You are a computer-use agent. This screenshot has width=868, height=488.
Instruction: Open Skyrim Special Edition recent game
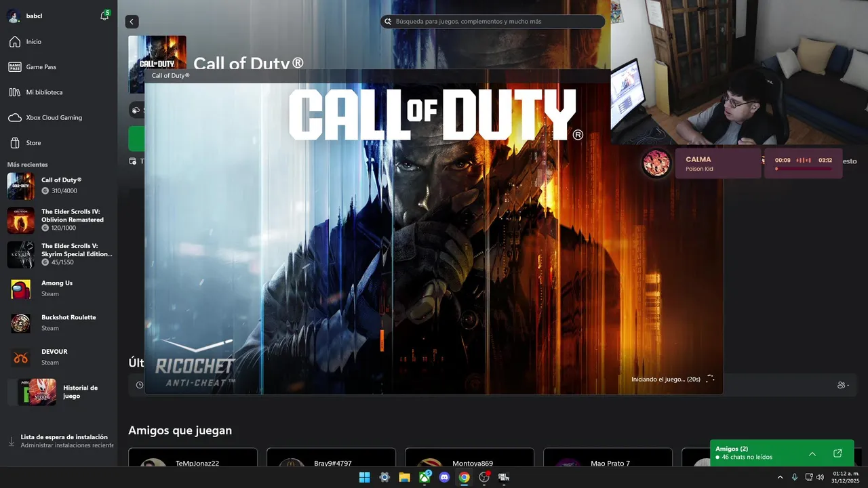coord(60,255)
